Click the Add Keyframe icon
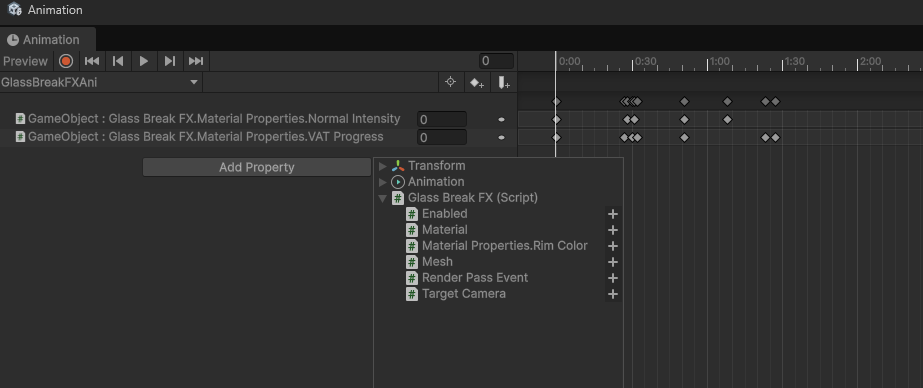This screenshot has height=388, width=923. (x=477, y=82)
